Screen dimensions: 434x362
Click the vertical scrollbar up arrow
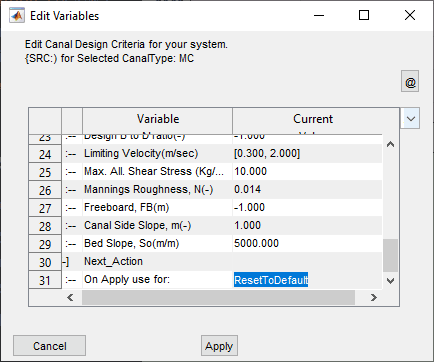point(390,144)
